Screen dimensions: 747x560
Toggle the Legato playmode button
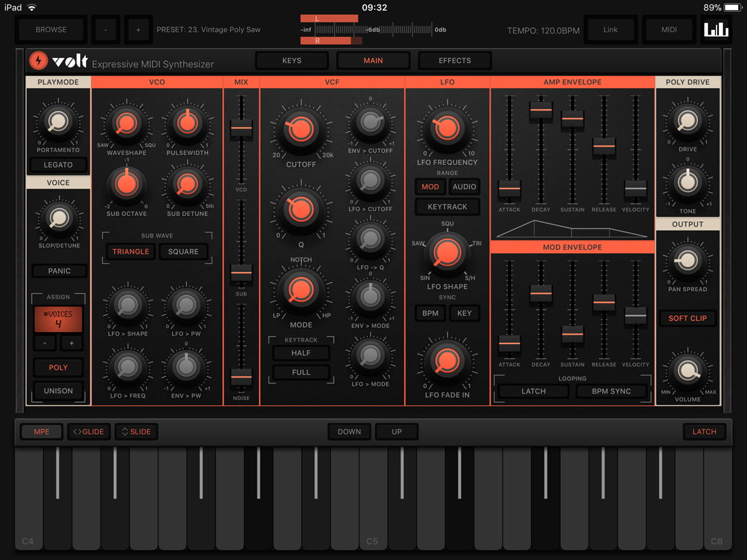58,165
